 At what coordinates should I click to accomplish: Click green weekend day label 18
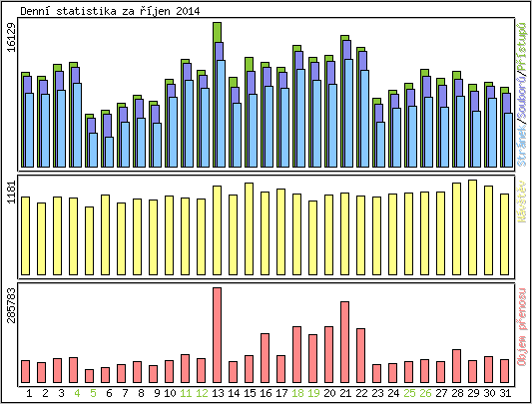pos(297,393)
